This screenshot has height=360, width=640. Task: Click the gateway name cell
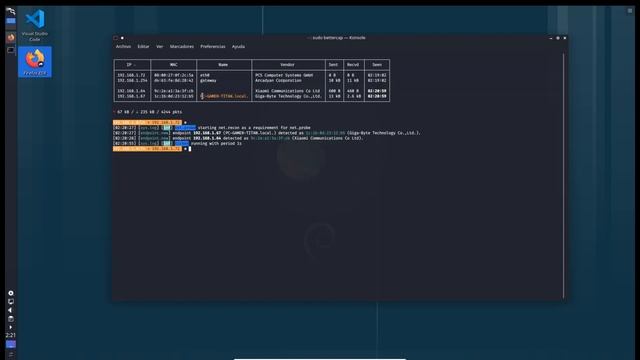coord(208,81)
